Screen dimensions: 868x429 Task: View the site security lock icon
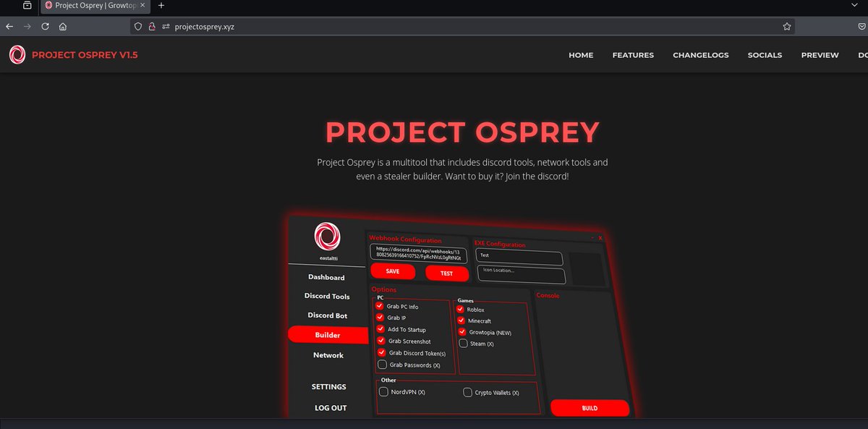click(152, 26)
